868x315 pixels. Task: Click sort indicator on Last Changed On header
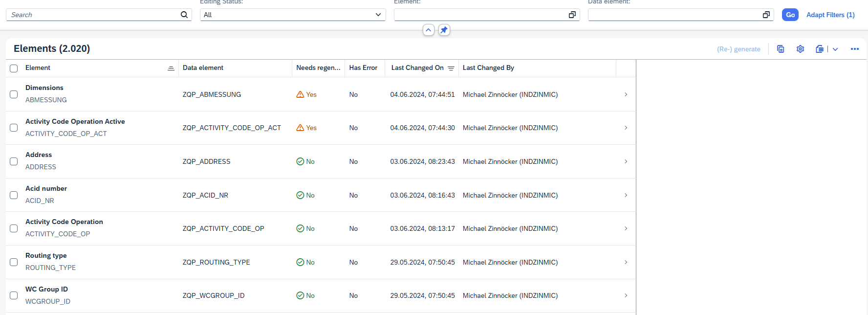tap(451, 68)
